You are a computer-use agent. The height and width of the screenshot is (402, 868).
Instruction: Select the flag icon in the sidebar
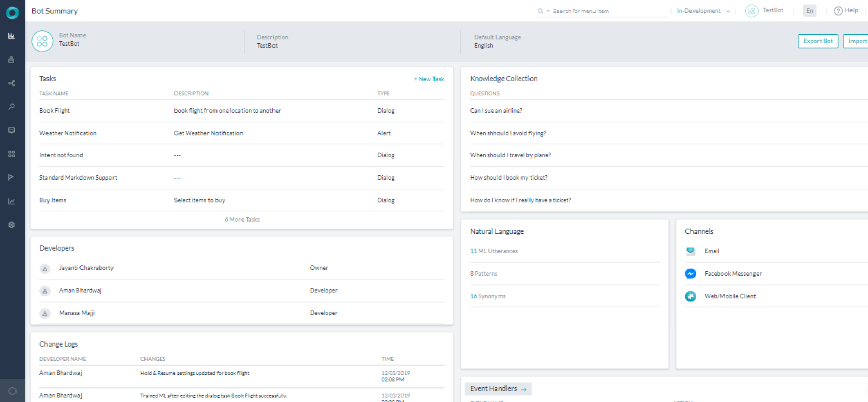click(11, 177)
